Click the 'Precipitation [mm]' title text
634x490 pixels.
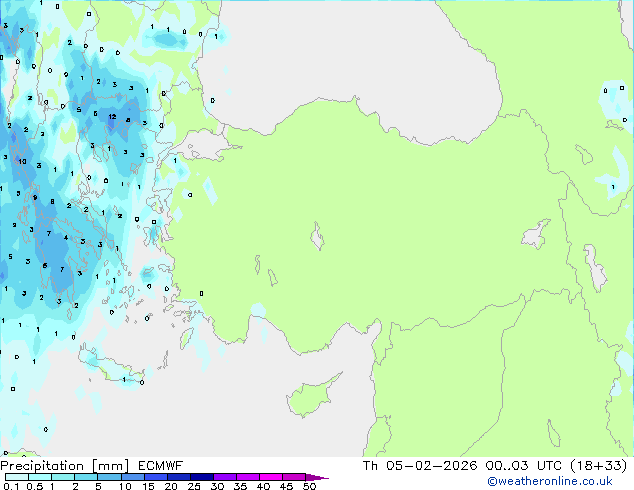pyautogui.click(x=65, y=466)
